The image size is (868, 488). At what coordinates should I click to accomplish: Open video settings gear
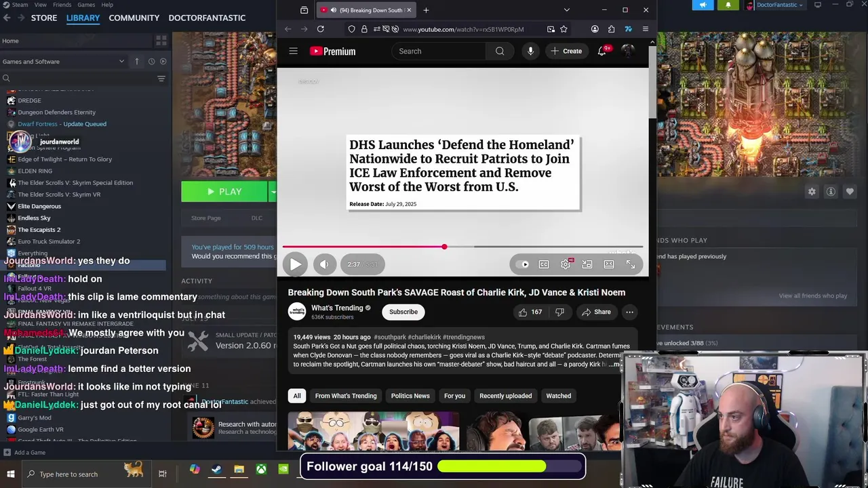[x=566, y=264]
